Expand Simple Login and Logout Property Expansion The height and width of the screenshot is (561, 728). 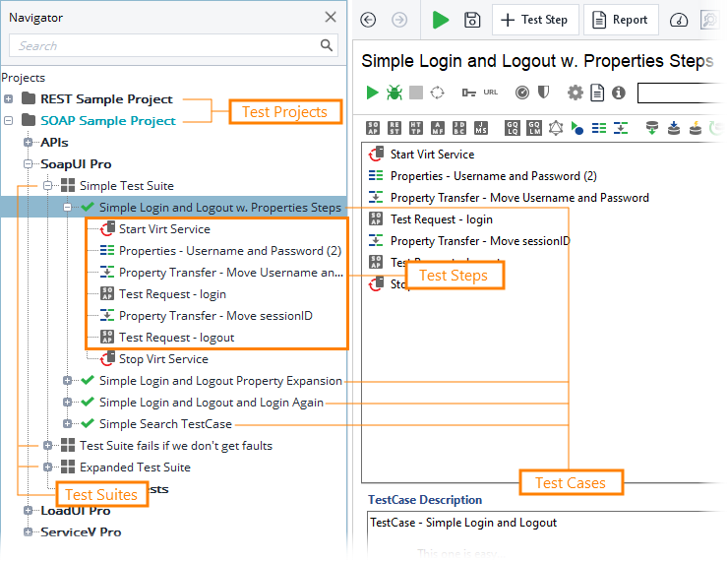coord(67,381)
